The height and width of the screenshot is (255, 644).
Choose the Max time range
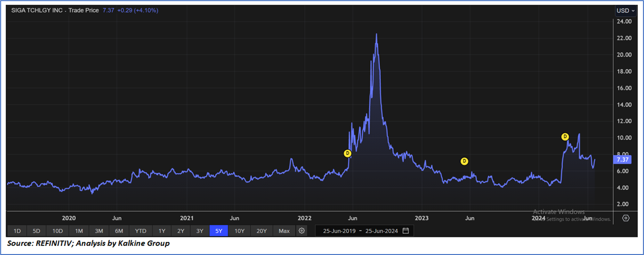284,231
